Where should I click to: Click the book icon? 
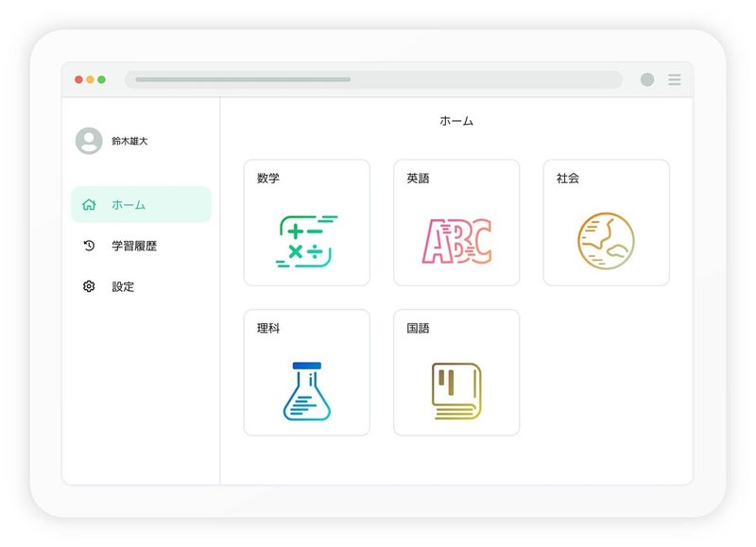(456, 391)
